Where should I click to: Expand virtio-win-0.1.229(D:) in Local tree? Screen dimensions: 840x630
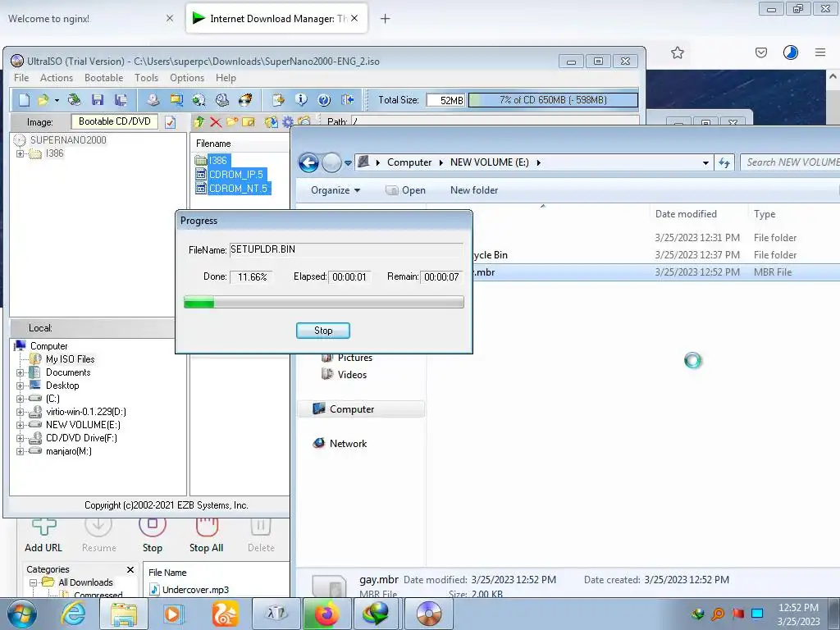coord(20,412)
